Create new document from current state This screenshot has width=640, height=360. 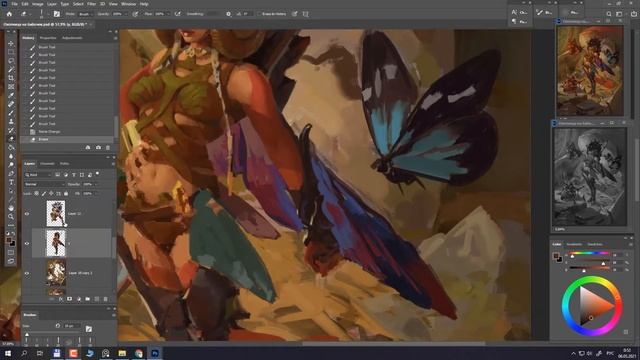[x=88, y=147]
